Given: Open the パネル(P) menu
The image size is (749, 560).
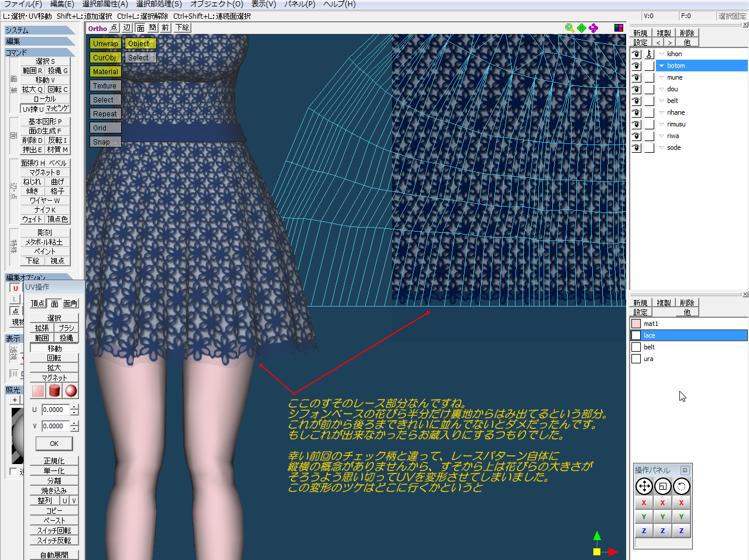Looking at the screenshot, I should (300, 4).
